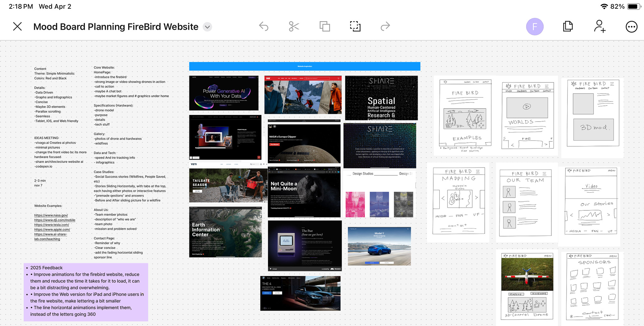The height and width of the screenshot is (326, 644).
Task: Select the Sponsors wireframe sketch
Action: click(x=592, y=286)
